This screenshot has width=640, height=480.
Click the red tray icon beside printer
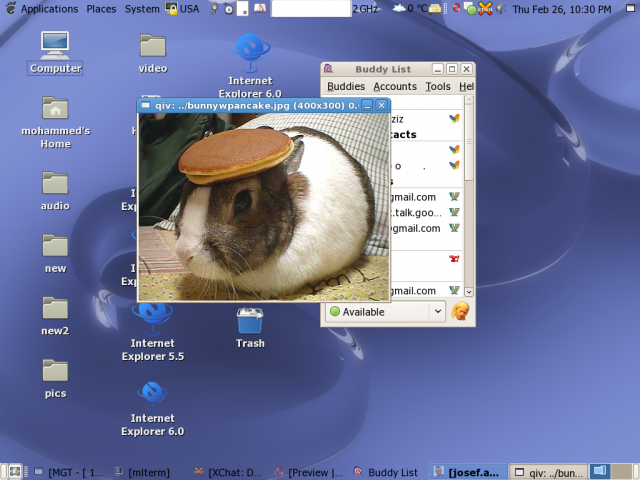456,8
